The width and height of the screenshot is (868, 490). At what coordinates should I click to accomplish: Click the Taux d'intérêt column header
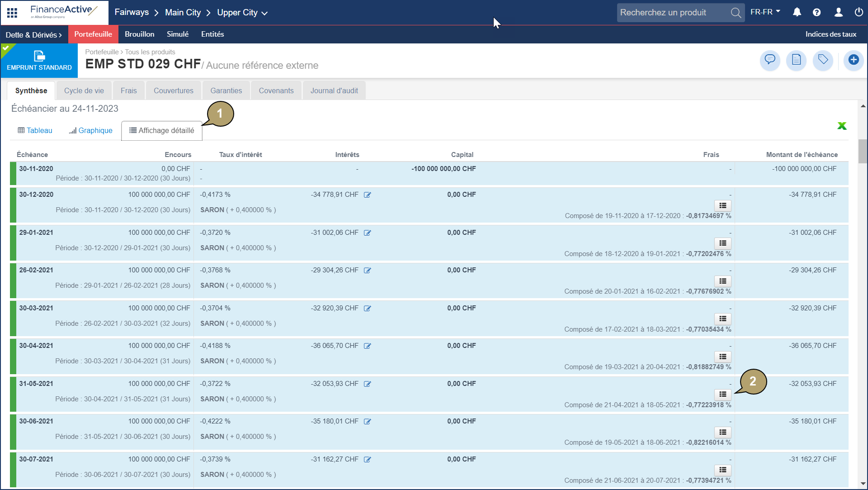pos(241,155)
